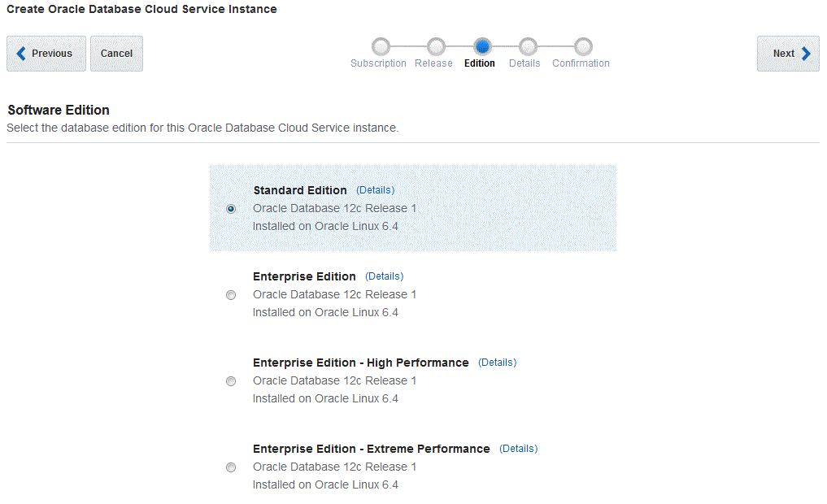Select the active Edition step circle
This screenshot has width=827, height=504.
pos(482,46)
